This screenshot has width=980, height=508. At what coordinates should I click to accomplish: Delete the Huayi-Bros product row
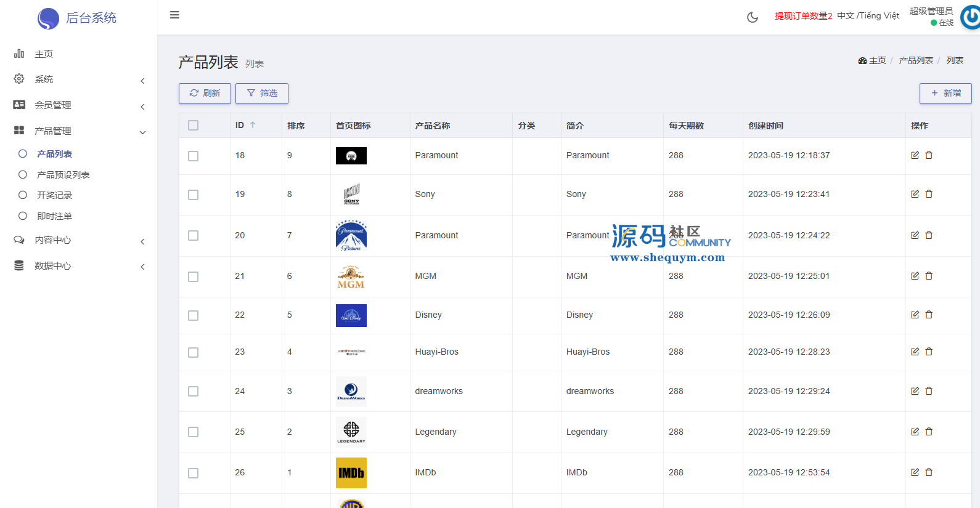[x=929, y=352]
